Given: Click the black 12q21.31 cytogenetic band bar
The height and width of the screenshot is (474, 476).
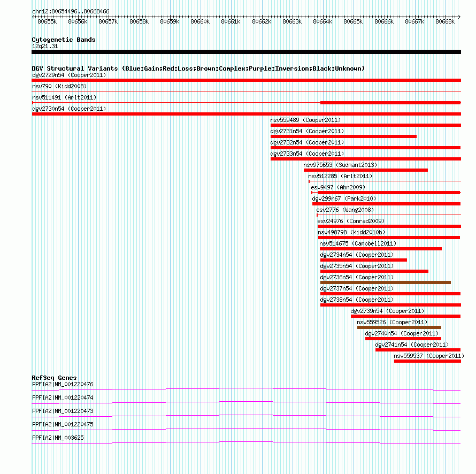Looking at the screenshot, I should coord(246,52).
